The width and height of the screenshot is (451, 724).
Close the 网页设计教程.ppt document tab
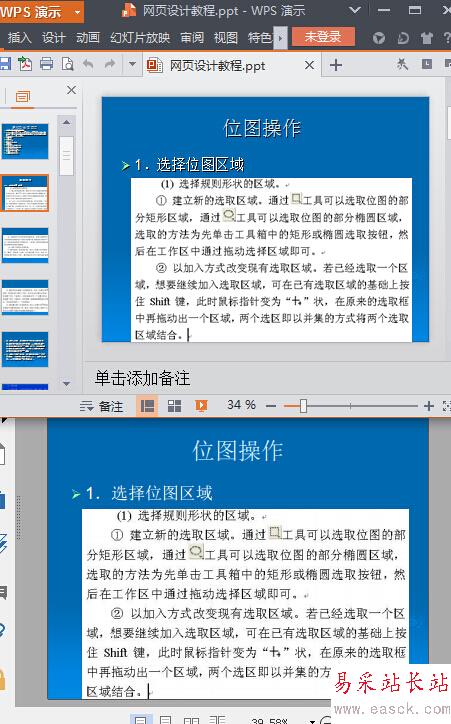[309, 65]
